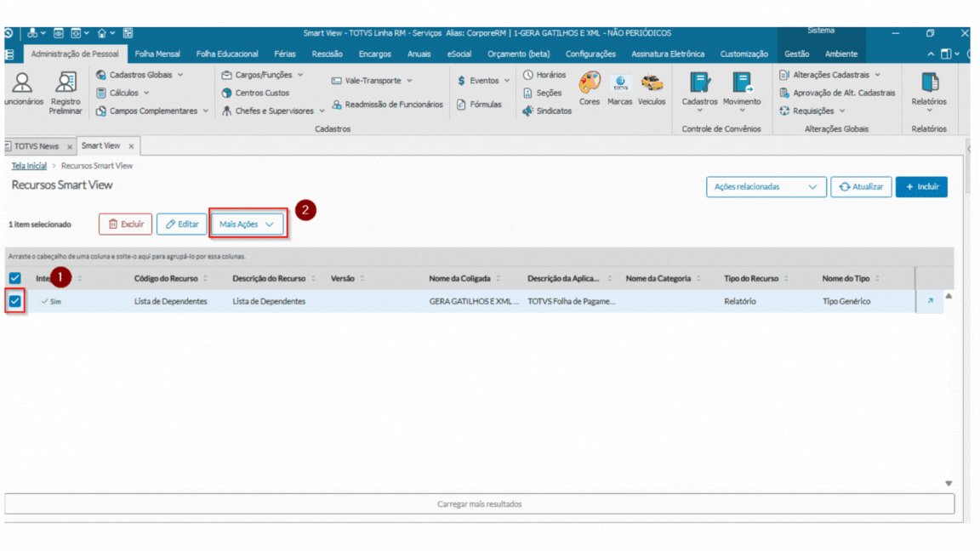Toggle the select-all header checkbox
This screenshot has height=551, width=980.
pyautogui.click(x=15, y=278)
